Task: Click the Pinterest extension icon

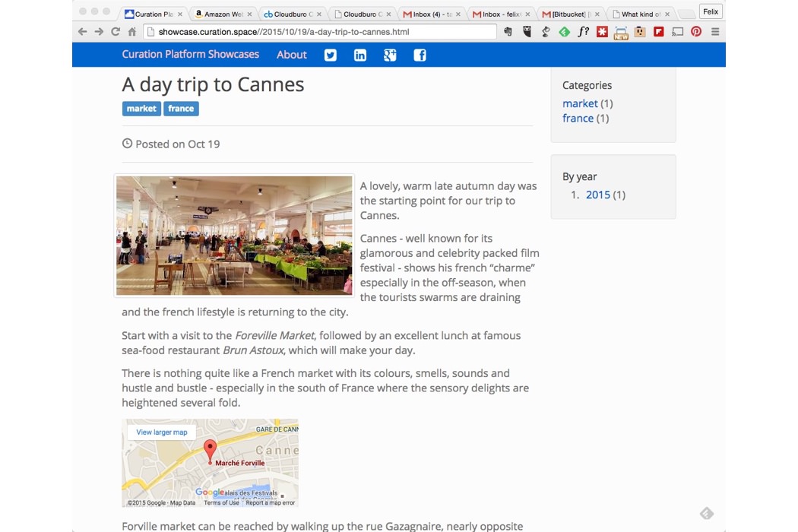Action: (x=696, y=32)
